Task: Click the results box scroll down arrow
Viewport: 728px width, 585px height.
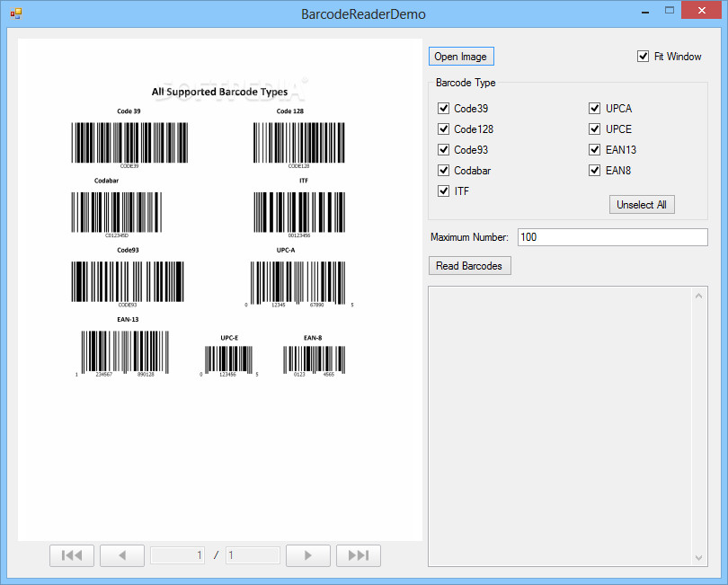Action: (698, 558)
